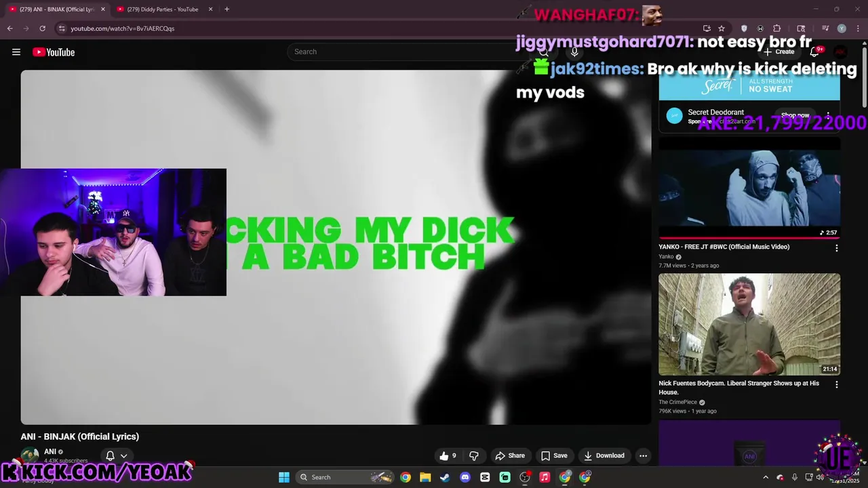
Task: Click the Share button under the video
Action: (x=510, y=455)
